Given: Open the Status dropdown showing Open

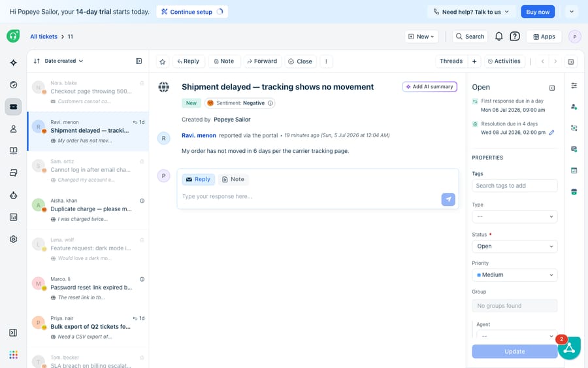Looking at the screenshot, I should click(x=515, y=246).
